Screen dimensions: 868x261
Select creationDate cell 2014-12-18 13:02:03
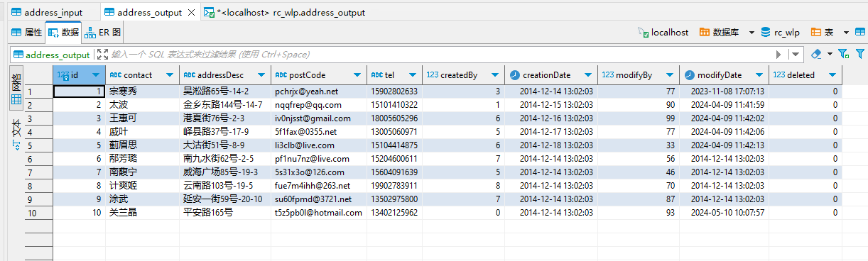click(551, 145)
